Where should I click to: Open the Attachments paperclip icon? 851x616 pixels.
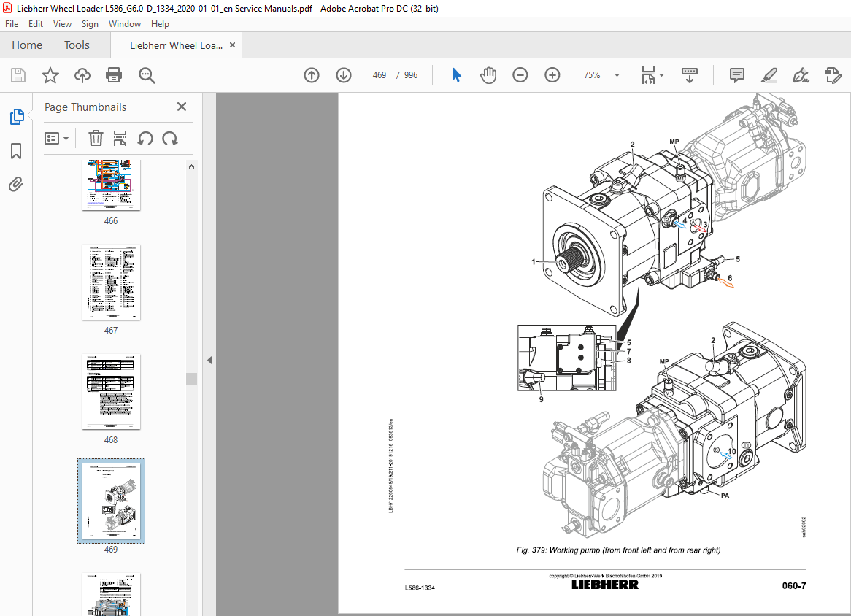click(x=16, y=185)
